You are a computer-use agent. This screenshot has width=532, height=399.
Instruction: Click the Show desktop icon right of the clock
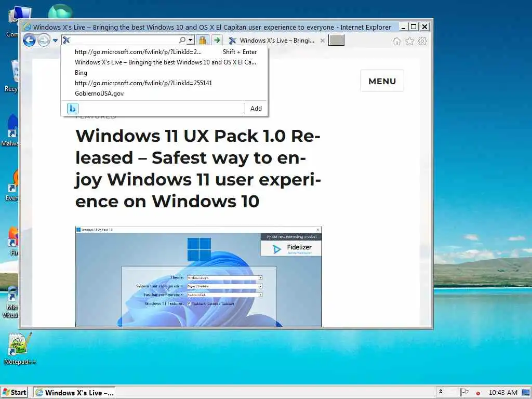point(526,393)
